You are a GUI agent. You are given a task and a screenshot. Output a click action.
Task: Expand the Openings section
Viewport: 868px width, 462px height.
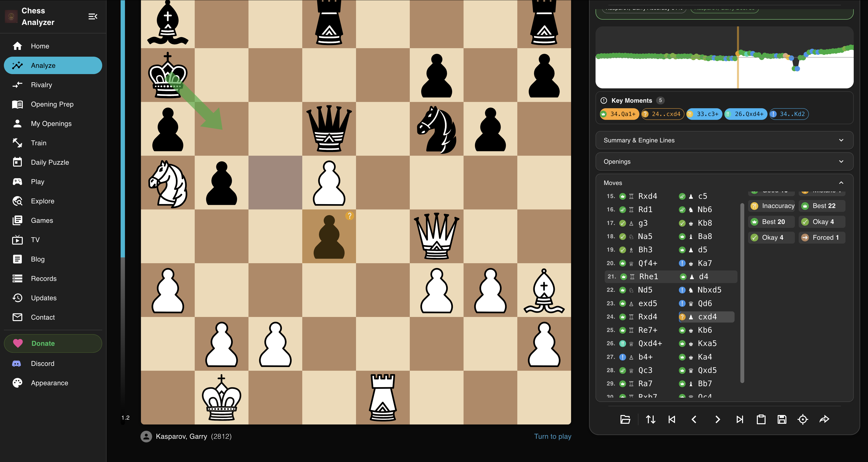click(x=724, y=162)
